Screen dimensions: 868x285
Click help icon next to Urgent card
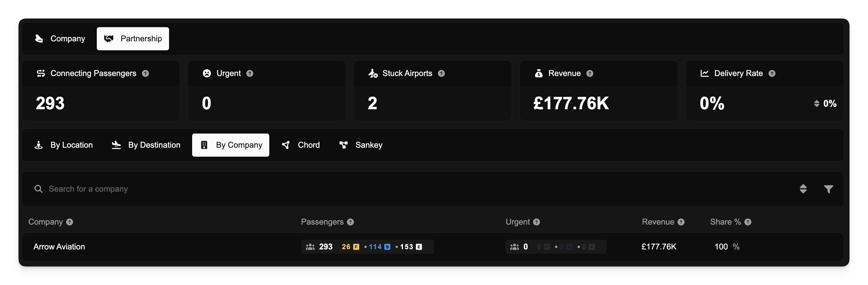coord(250,73)
